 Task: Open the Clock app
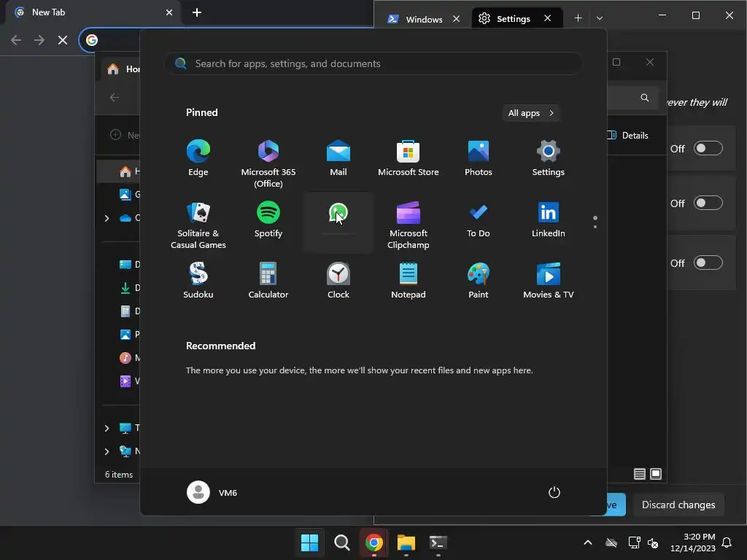click(x=338, y=281)
